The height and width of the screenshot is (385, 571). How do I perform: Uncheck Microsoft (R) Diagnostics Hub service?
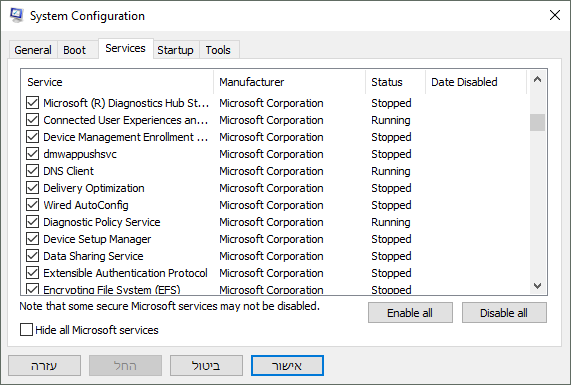32,103
